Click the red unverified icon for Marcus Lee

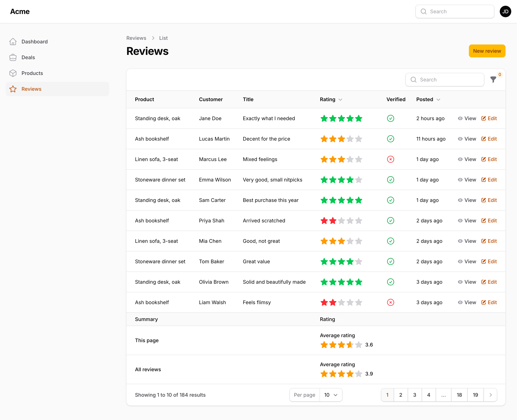coord(390,159)
